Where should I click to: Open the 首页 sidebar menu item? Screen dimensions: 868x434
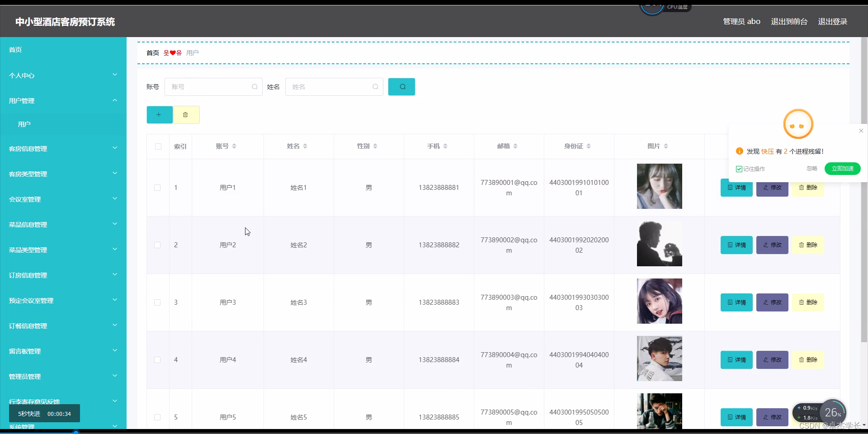coord(15,50)
